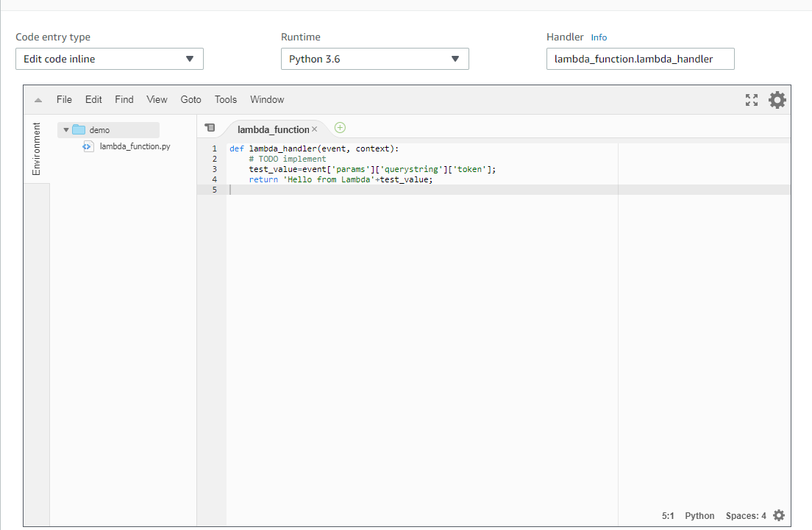This screenshot has width=812, height=530.
Task: Open editor preferences via top-right gear icon
Action: click(x=777, y=99)
